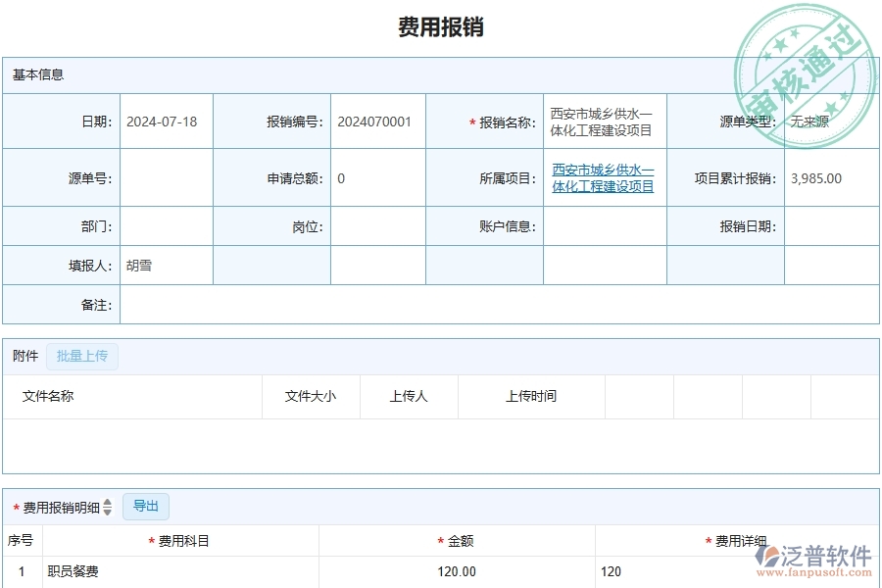Image resolution: width=882 pixels, height=588 pixels.
Task: Click the down sort arrow beside 费用报销明细
Action: pyautogui.click(x=108, y=510)
